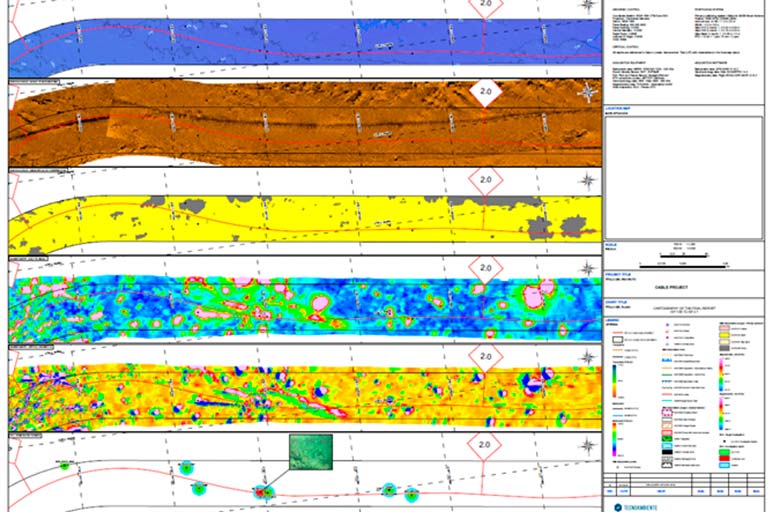This screenshot has height=512, width=768.
Task: Select the 2.0 diamond marker in the bottom targets panel
Action: click(x=484, y=444)
